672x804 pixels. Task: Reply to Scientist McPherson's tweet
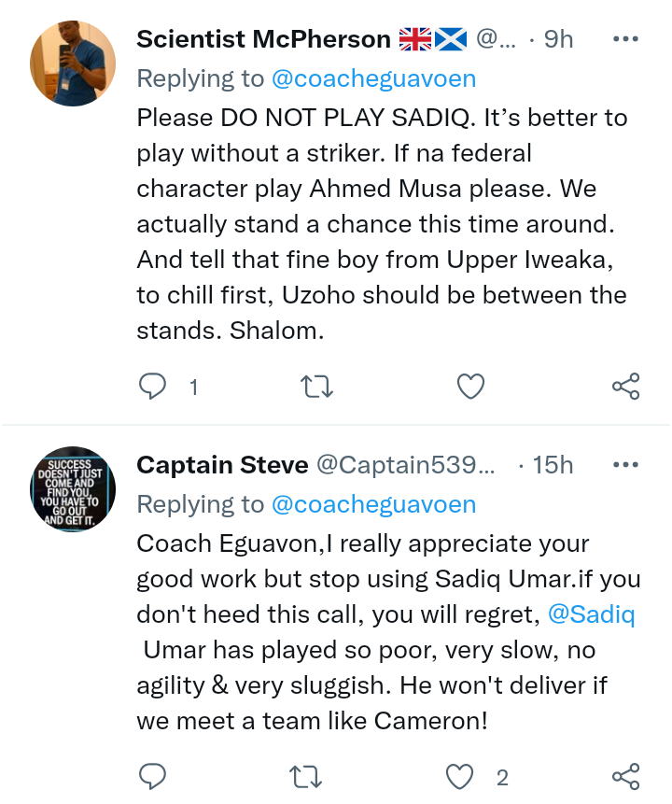[x=152, y=387]
